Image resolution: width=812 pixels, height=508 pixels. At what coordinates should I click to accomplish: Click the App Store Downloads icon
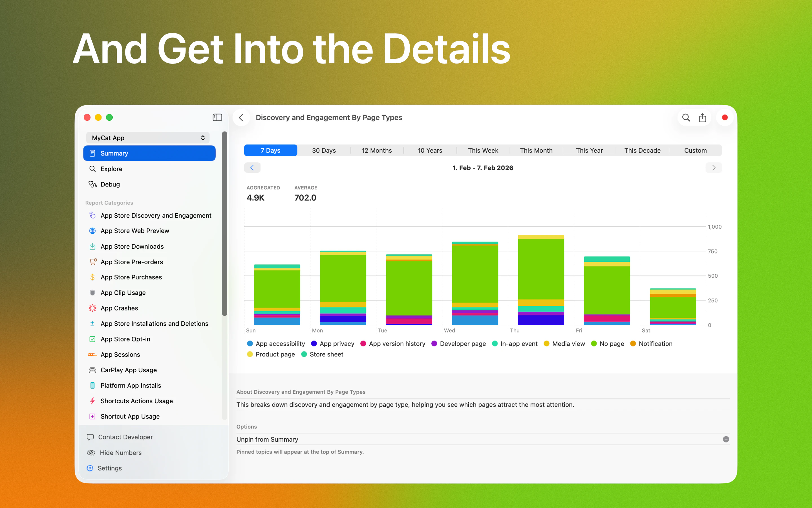click(x=92, y=246)
